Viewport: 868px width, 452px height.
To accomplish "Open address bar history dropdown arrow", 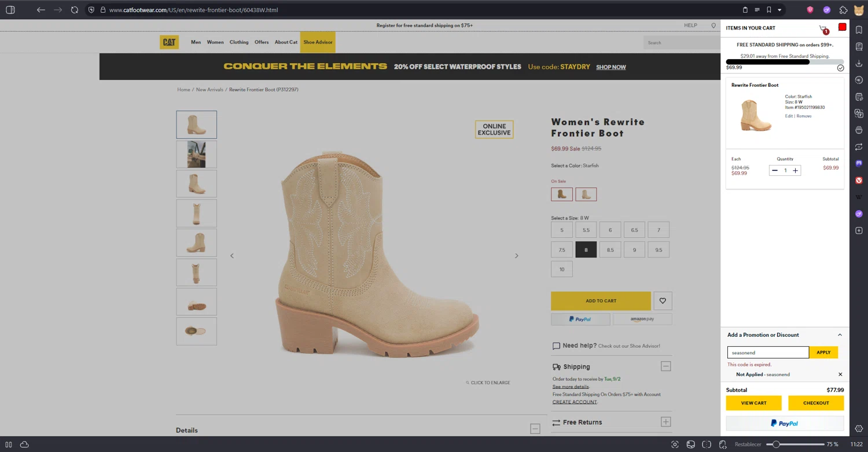I will [x=779, y=10].
